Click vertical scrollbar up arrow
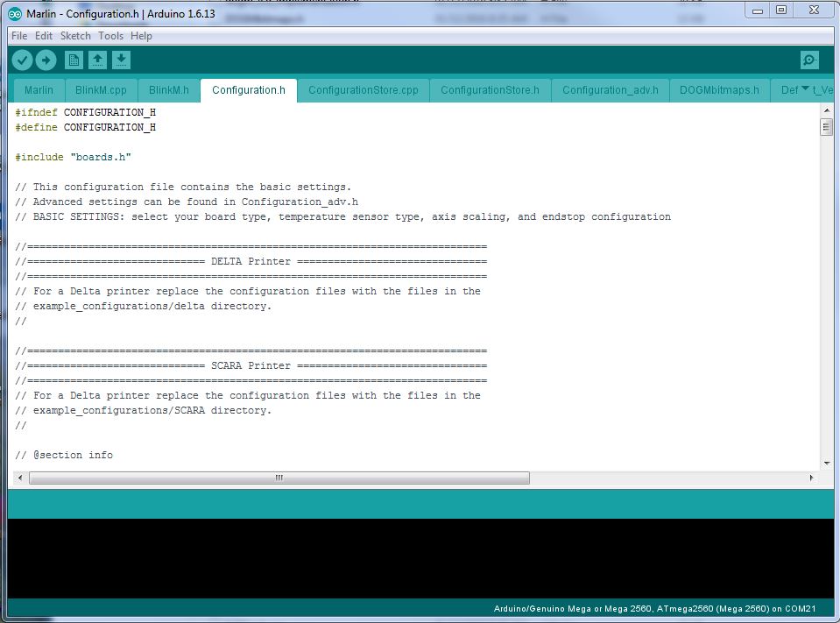The height and width of the screenshot is (623, 840). (x=827, y=110)
